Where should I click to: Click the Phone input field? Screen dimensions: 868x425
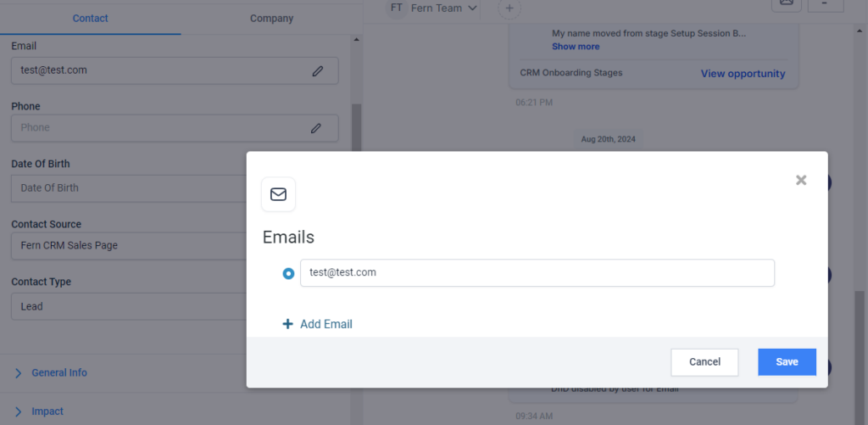(175, 128)
